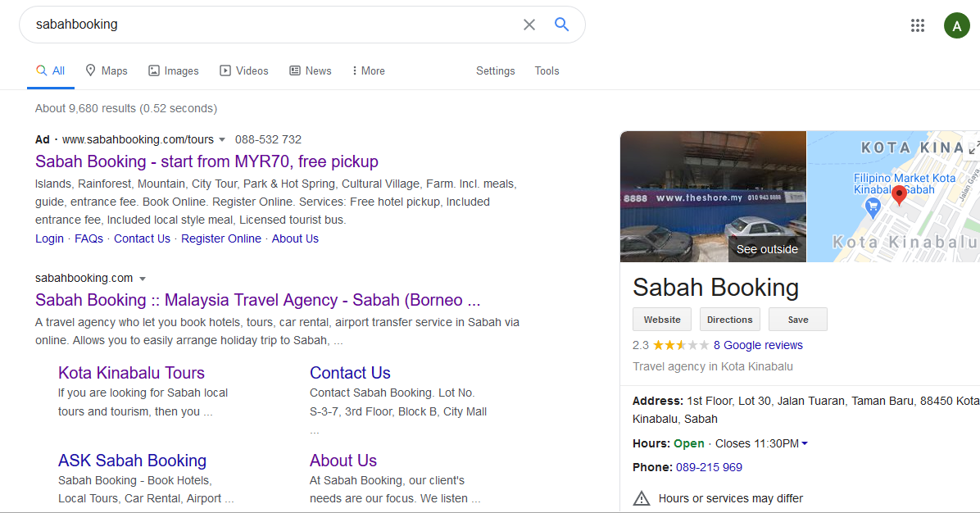Switch to the Images tab
The height and width of the screenshot is (513, 980).
click(x=173, y=70)
